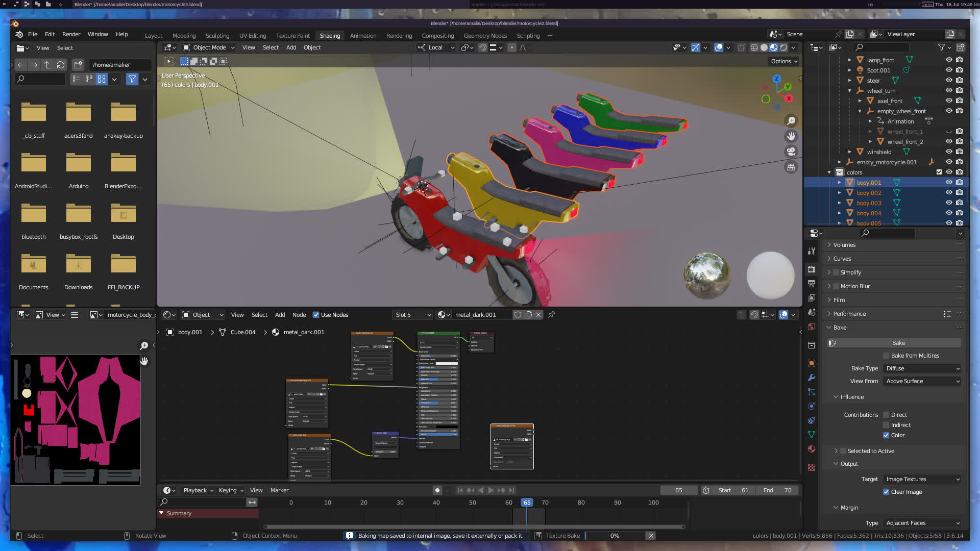
Task: Open the Modifiers wrench properties tab
Action: click(x=812, y=378)
